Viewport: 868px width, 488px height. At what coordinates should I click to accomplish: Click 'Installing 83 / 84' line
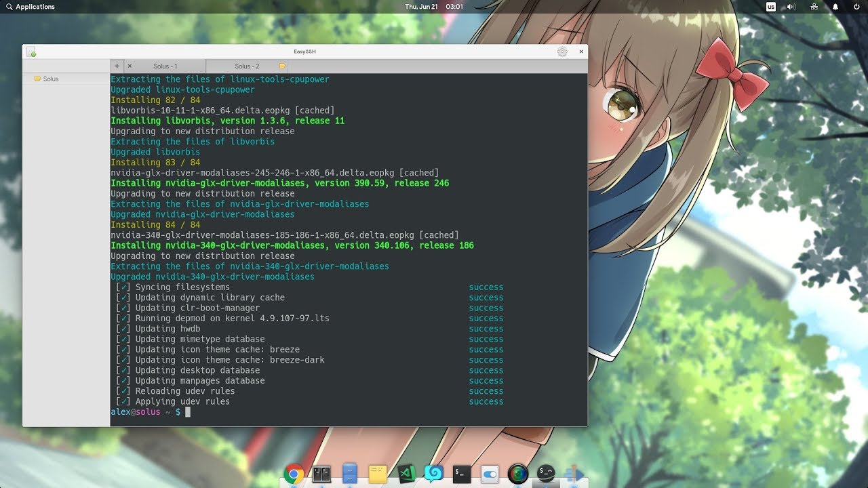tap(155, 163)
